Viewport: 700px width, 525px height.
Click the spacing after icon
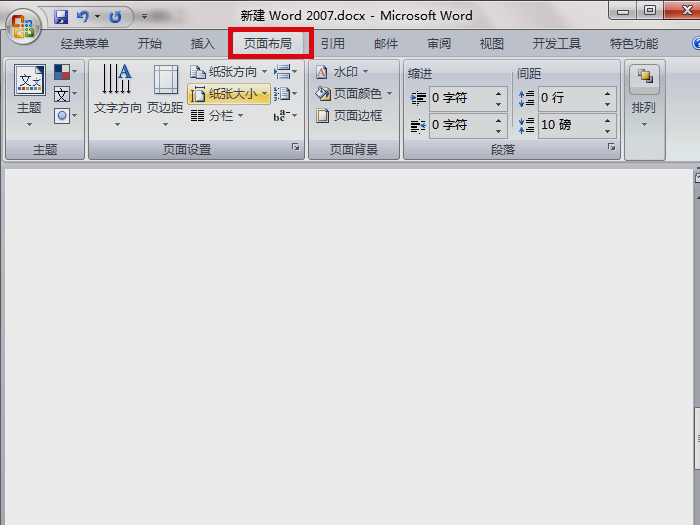[526, 125]
